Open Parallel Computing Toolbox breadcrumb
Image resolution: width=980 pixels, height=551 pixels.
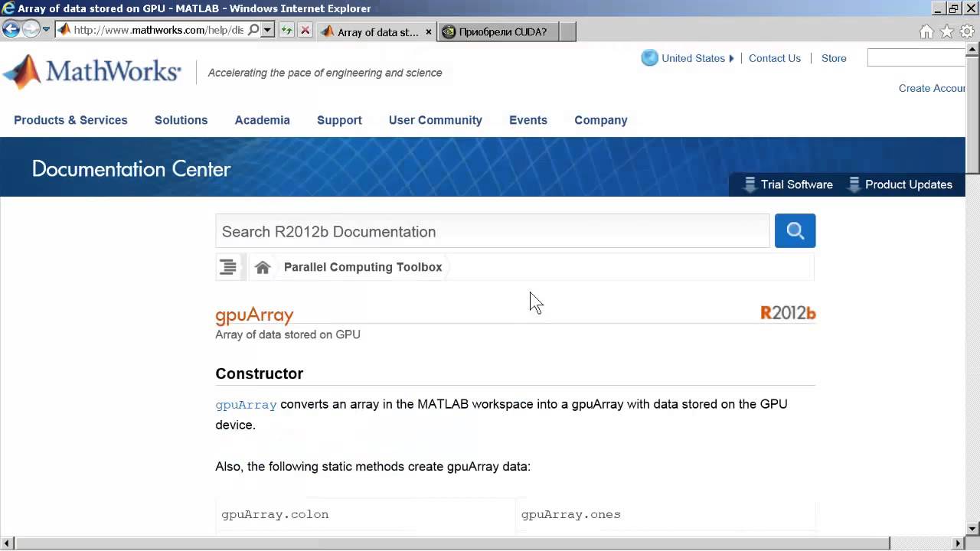pos(363,267)
